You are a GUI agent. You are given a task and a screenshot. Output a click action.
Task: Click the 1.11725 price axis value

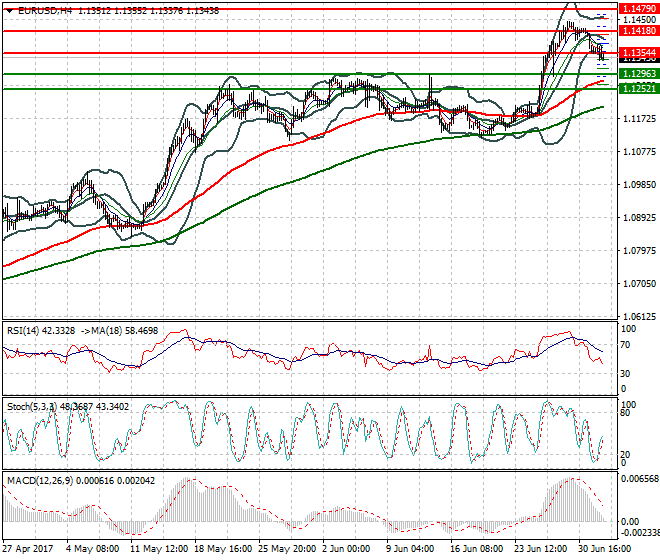639,119
